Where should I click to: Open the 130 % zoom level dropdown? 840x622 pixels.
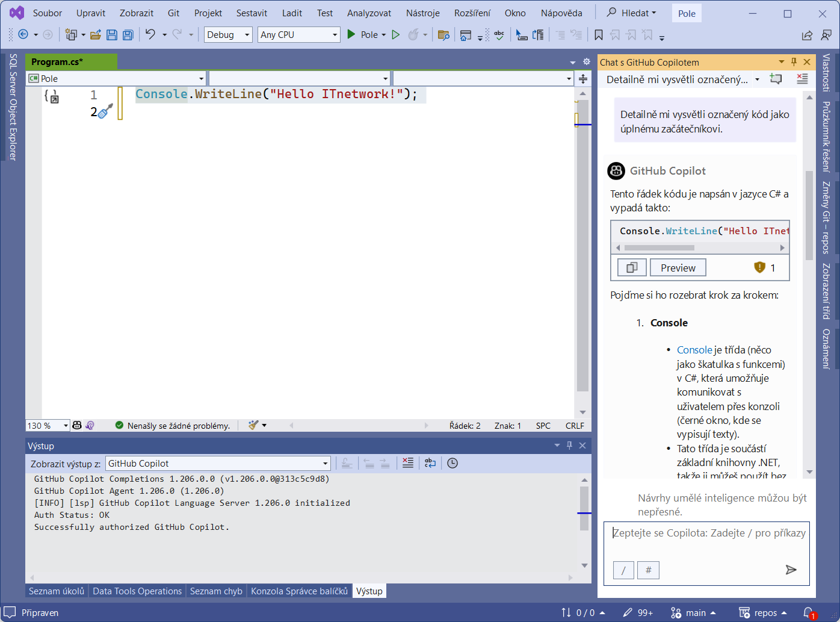48,425
